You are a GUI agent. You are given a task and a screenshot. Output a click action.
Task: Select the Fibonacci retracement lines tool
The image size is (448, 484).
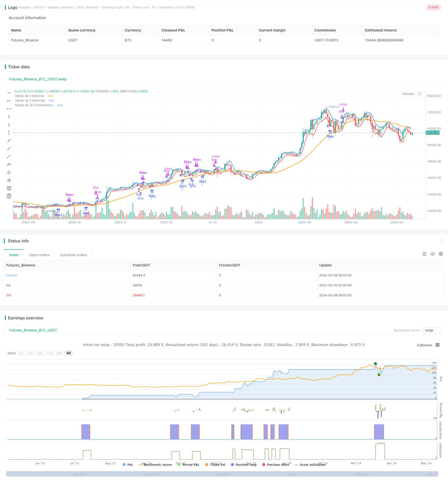9,188
